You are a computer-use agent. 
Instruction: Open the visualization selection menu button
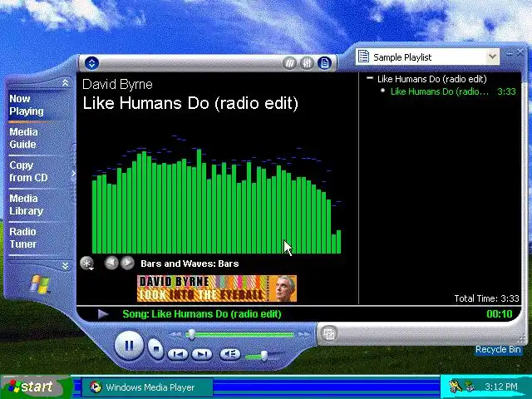(x=87, y=264)
